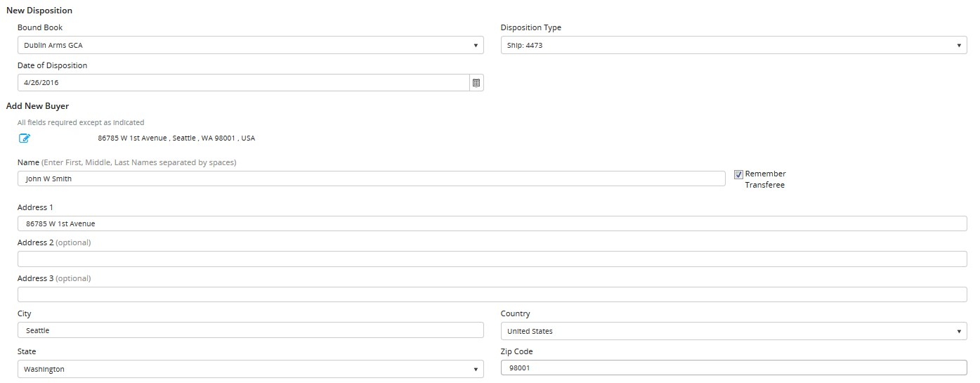
Task: Expand the Disposition Type dropdown
Action: (x=733, y=45)
